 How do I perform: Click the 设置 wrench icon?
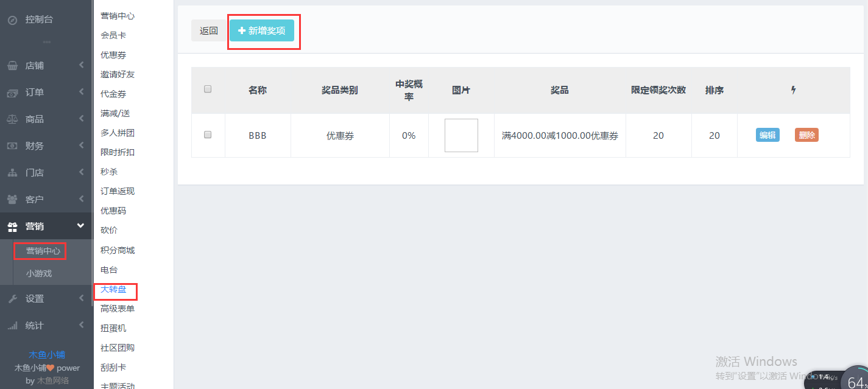pos(12,299)
